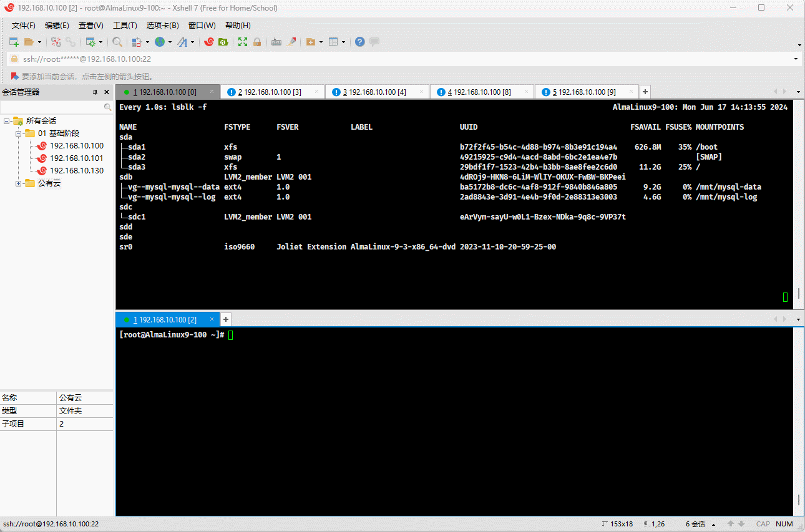Click the highlighter pen toolbar icon
The height and width of the screenshot is (532, 805).
tap(291, 42)
